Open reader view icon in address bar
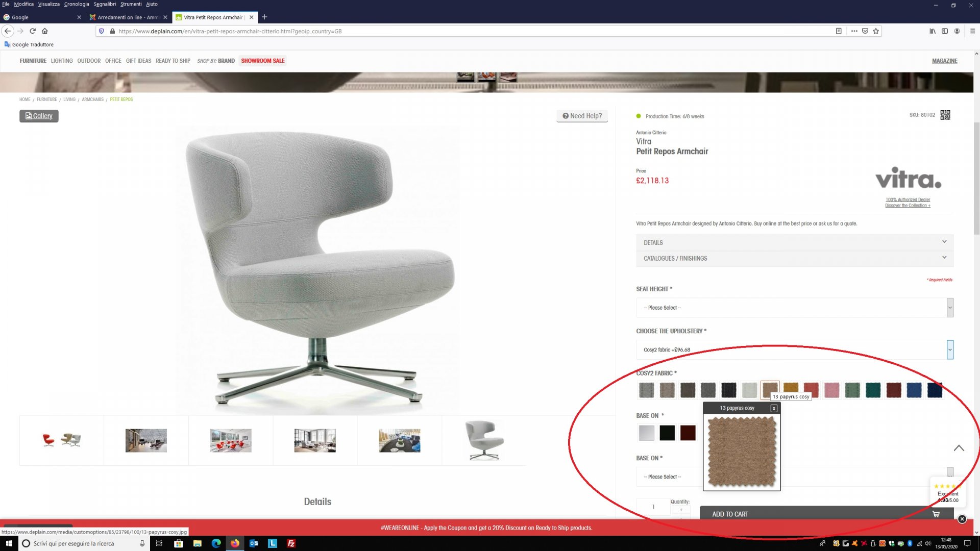 (839, 31)
